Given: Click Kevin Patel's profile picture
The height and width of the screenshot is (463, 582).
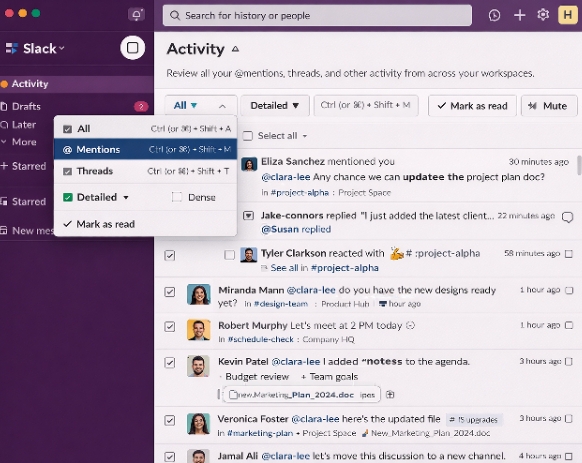Looking at the screenshot, I should [199, 366].
